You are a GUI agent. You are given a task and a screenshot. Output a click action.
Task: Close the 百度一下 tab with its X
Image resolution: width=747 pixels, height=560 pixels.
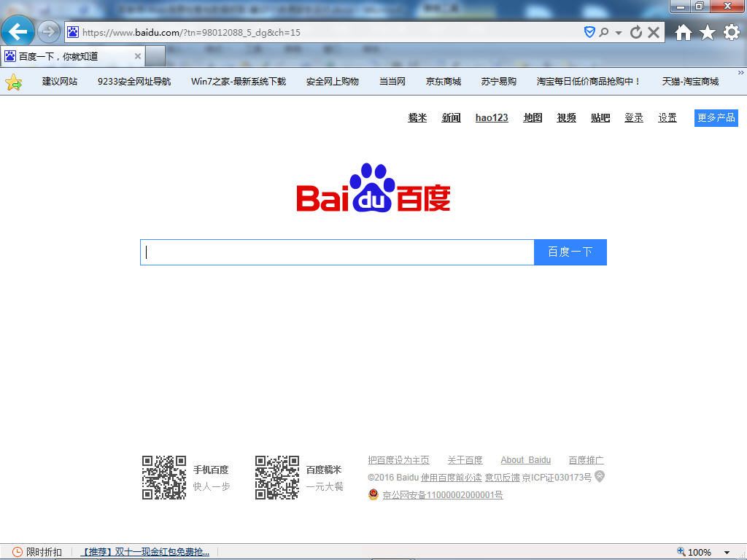[137, 56]
